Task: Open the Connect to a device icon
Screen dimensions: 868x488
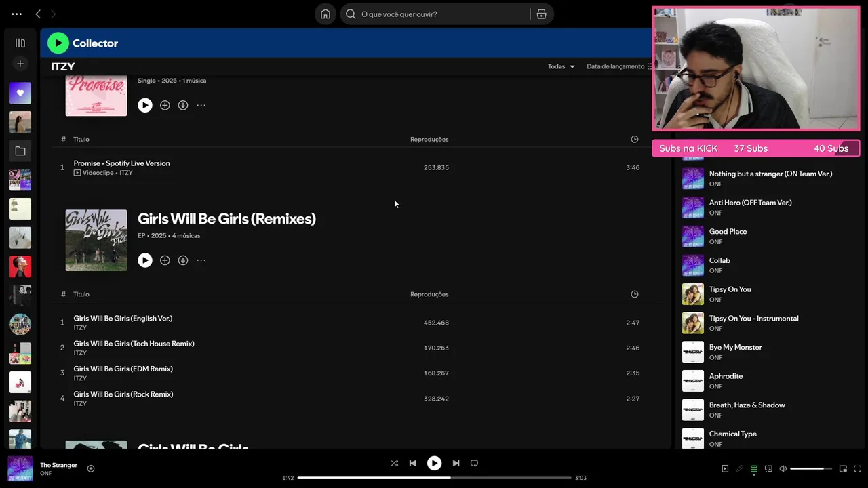Action: click(768, 468)
